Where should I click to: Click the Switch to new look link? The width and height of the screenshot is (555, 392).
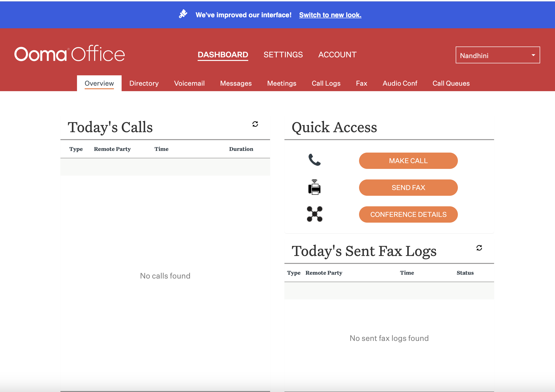point(330,15)
